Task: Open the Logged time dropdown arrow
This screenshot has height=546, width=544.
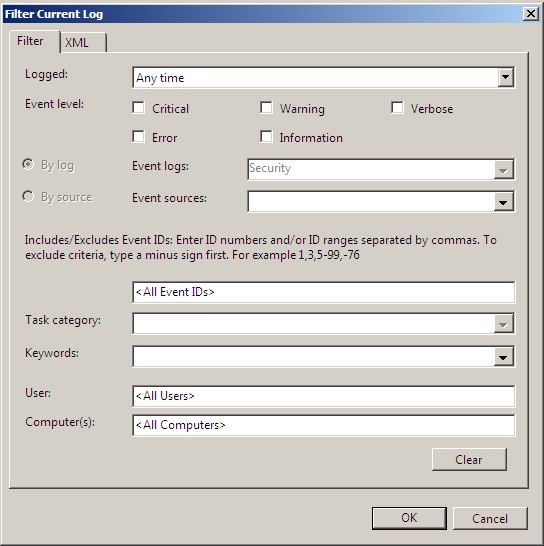Action: tap(505, 77)
